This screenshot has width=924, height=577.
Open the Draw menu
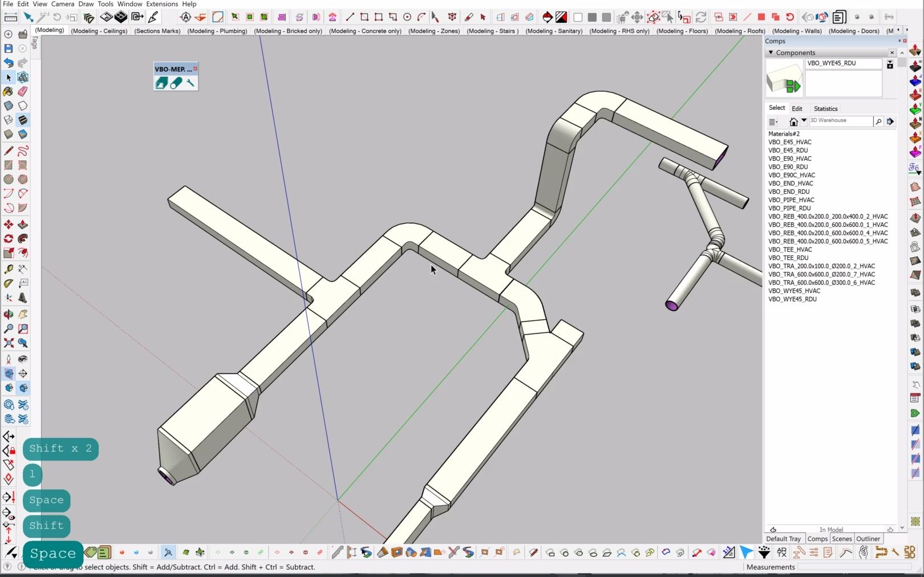pyautogui.click(x=86, y=4)
